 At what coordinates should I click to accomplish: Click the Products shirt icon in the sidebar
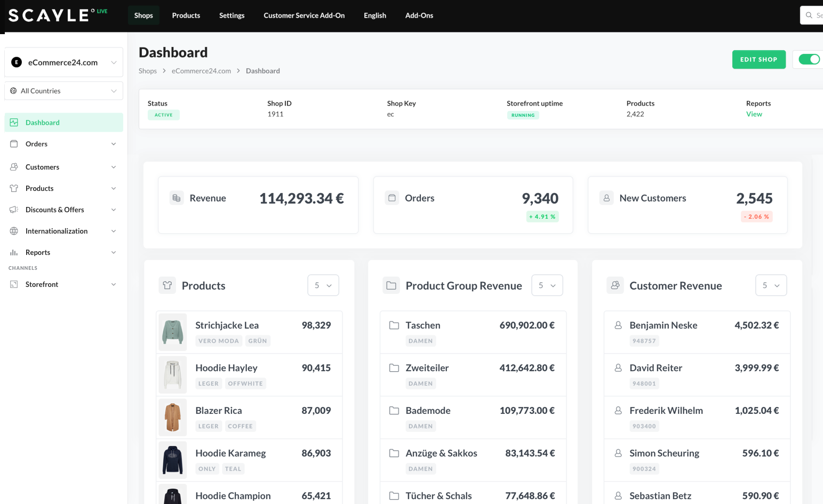point(14,188)
